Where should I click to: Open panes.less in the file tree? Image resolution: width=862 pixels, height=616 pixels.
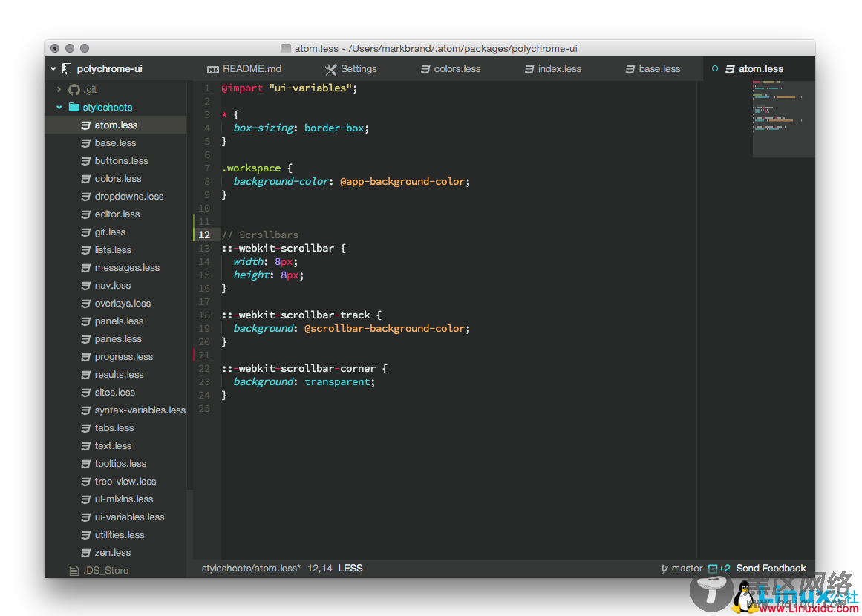[x=117, y=339]
